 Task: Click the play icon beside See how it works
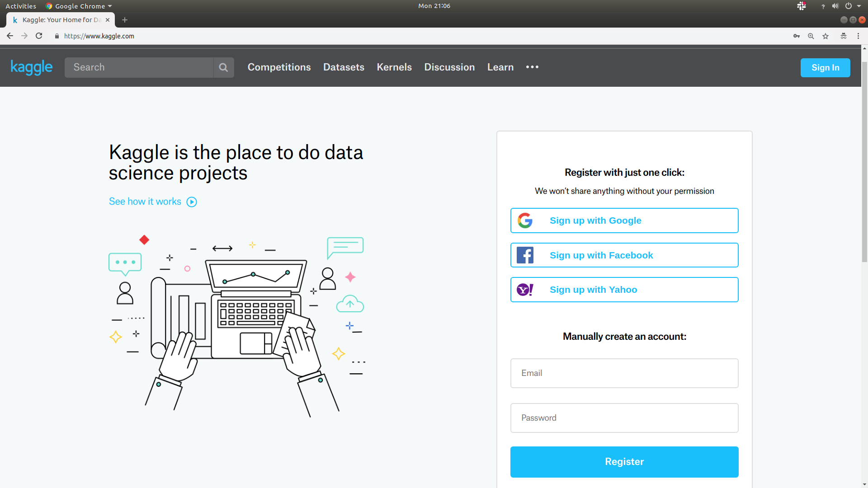click(x=192, y=202)
